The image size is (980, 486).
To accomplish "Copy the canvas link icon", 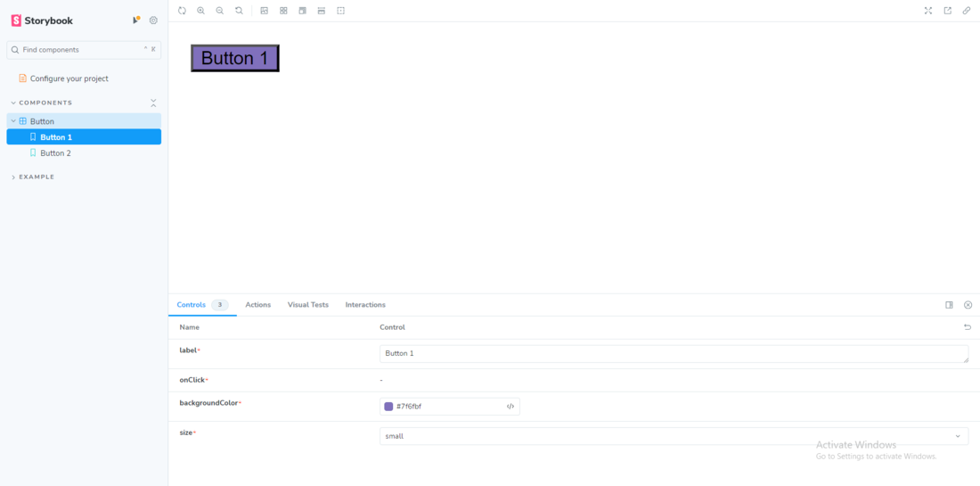I will [967, 11].
